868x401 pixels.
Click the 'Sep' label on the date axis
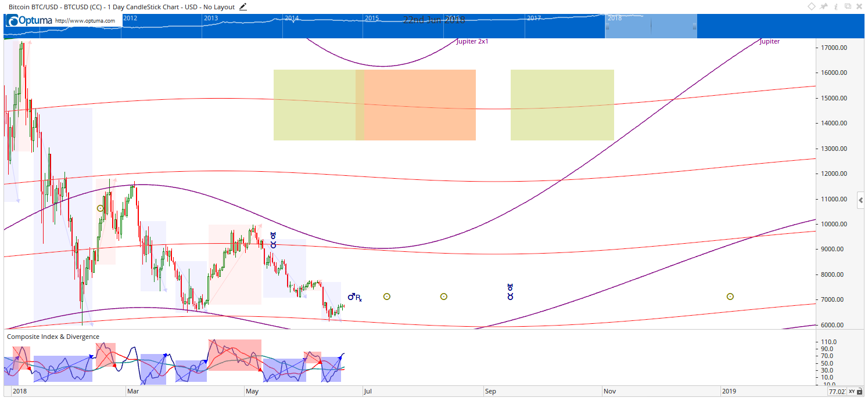click(491, 391)
